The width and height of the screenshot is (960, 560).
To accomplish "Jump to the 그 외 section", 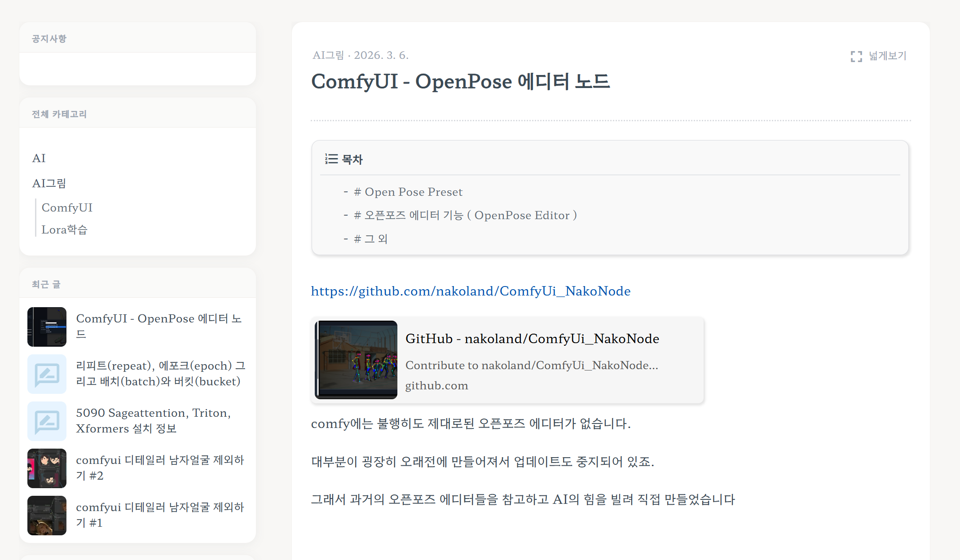I will (x=370, y=239).
